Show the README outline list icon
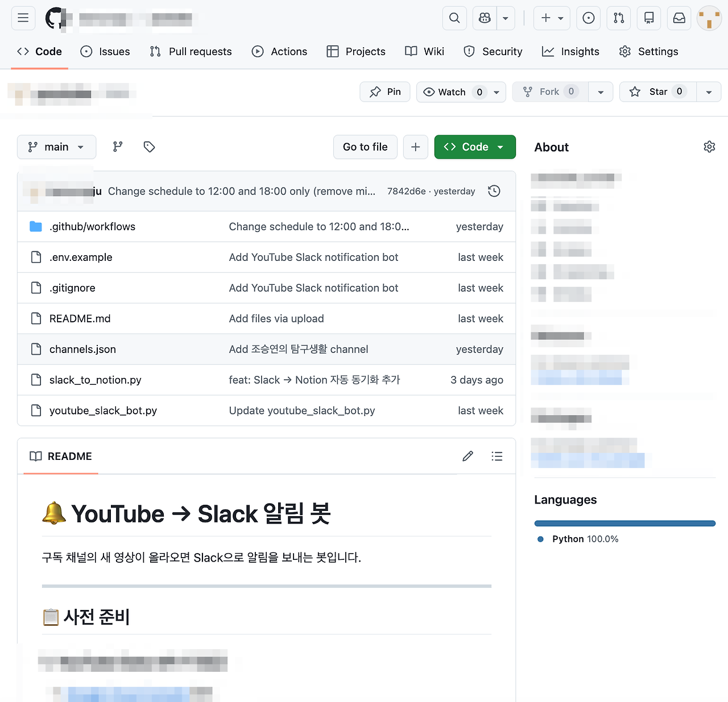This screenshot has width=728, height=702. pos(497,456)
